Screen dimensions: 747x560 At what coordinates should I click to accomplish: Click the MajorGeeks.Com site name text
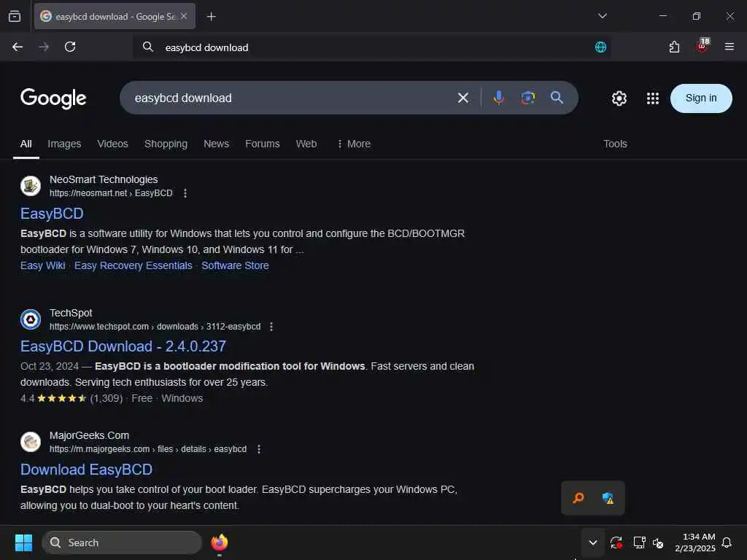tap(89, 435)
